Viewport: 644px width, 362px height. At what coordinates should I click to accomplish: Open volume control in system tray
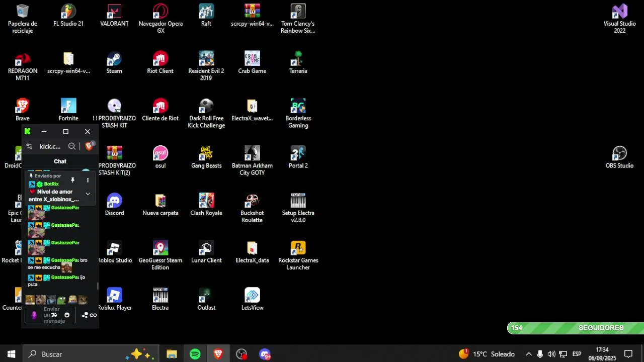coord(551,354)
